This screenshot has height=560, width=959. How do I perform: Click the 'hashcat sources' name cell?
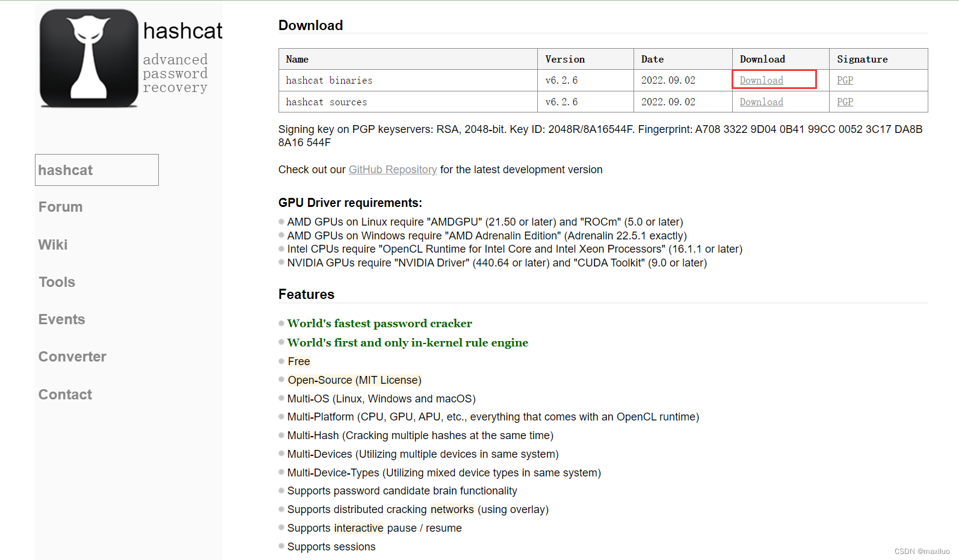408,102
